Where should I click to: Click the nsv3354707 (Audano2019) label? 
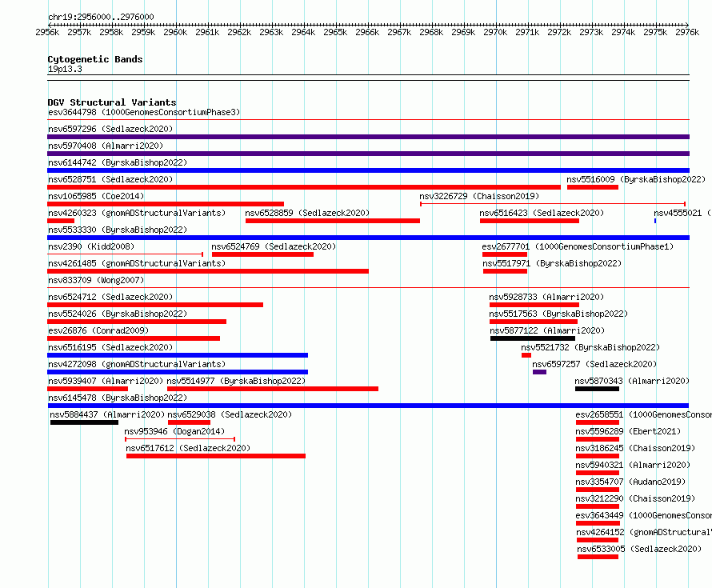click(630, 482)
